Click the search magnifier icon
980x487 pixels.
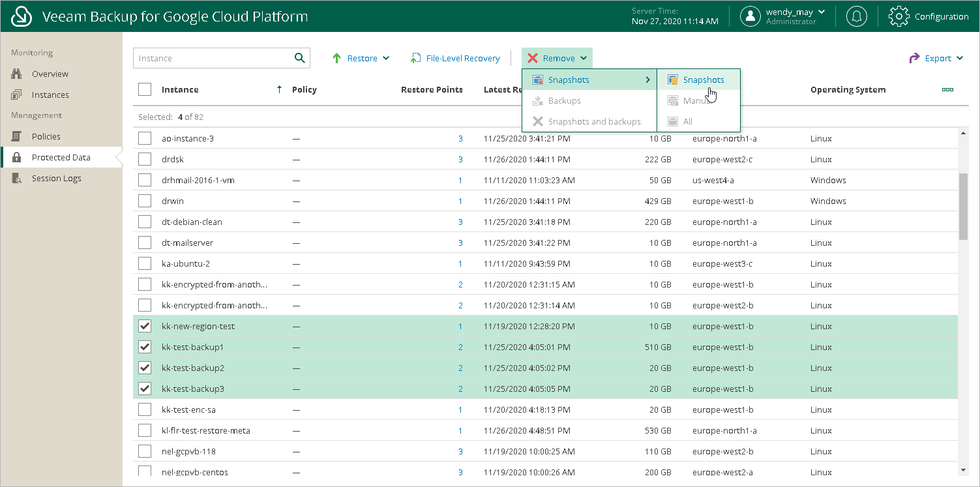(x=299, y=58)
